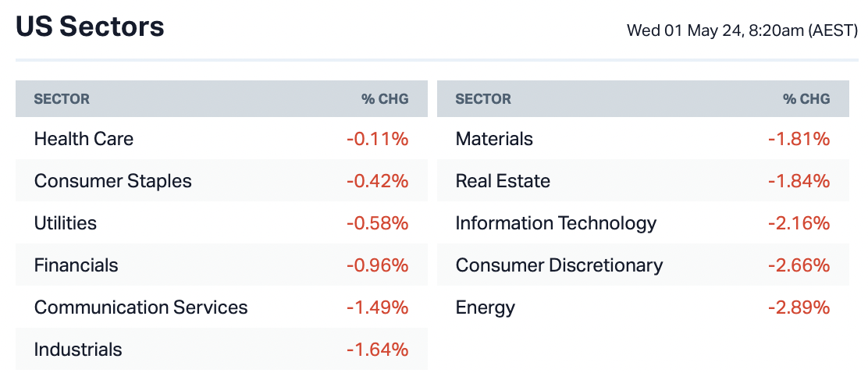Image resolution: width=868 pixels, height=373 pixels.
Task: Click Energy's -2.89% change value
Action: (x=799, y=307)
